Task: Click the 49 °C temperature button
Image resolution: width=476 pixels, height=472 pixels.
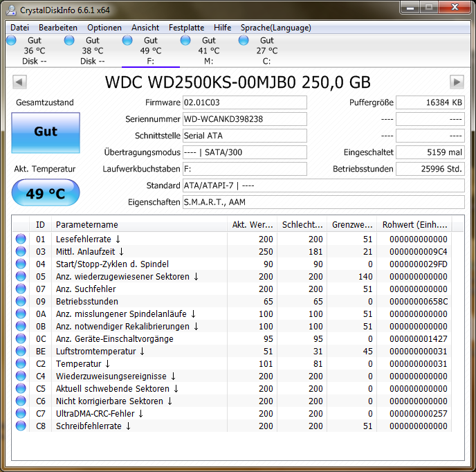Action: [x=46, y=192]
